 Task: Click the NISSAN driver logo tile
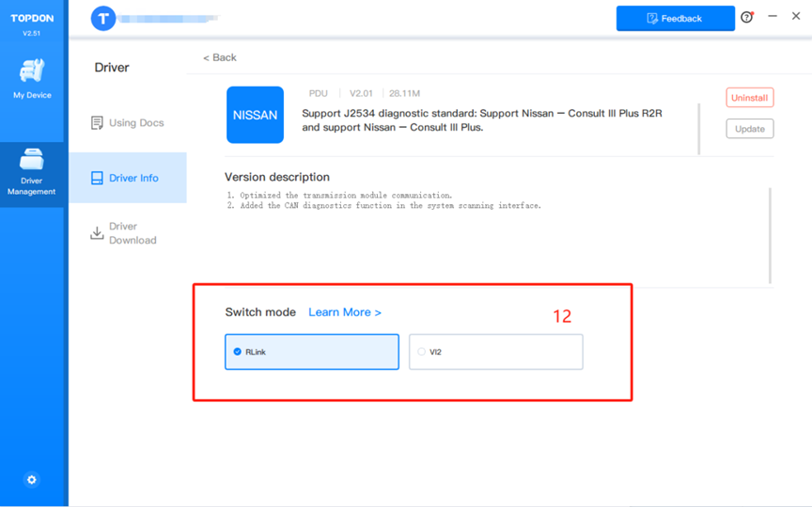coord(255,115)
